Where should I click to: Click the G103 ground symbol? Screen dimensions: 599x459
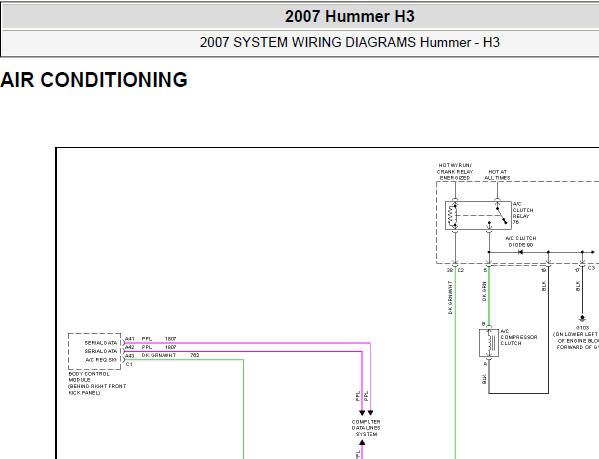[x=582, y=319]
